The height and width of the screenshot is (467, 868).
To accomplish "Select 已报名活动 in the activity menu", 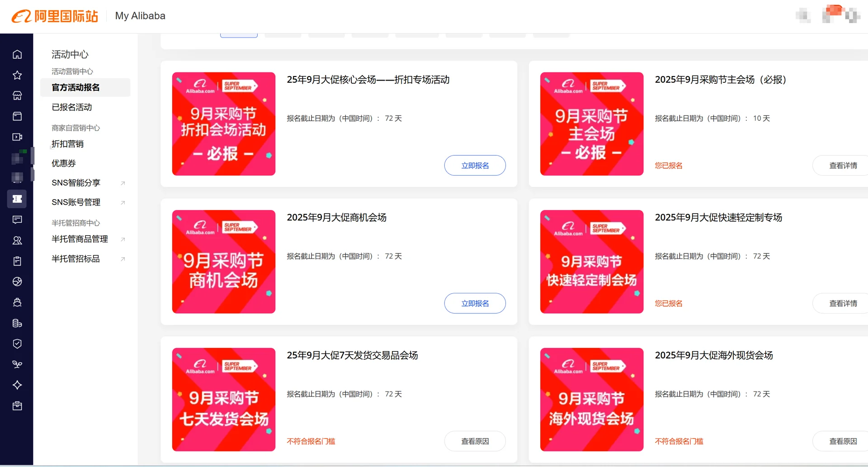I will click(x=71, y=107).
